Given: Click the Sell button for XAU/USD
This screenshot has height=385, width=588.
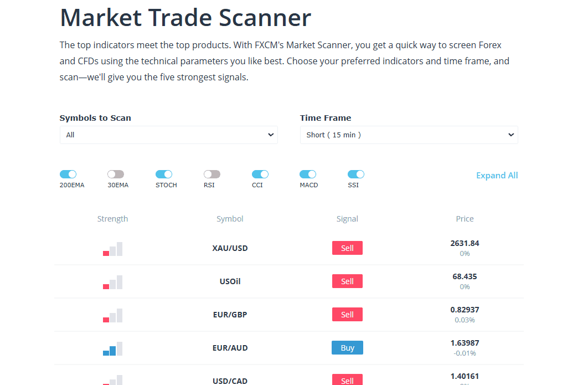Looking at the screenshot, I should [x=347, y=248].
